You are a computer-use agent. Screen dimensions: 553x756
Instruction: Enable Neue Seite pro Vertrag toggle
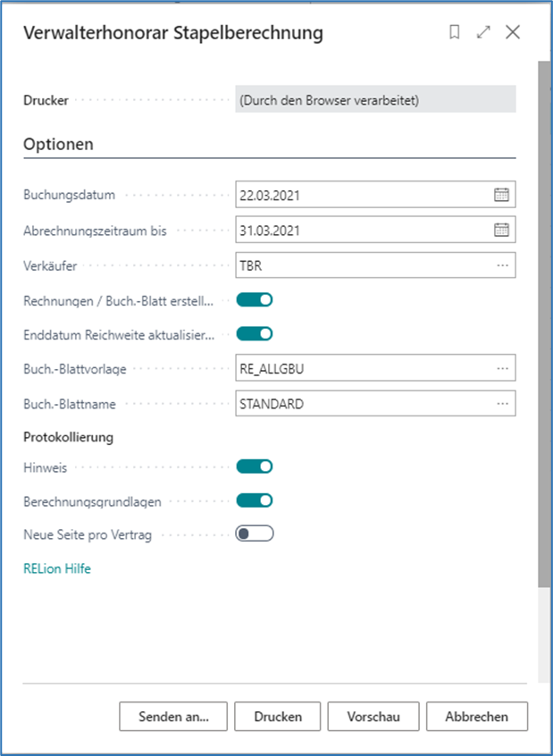click(x=254, y=534)
